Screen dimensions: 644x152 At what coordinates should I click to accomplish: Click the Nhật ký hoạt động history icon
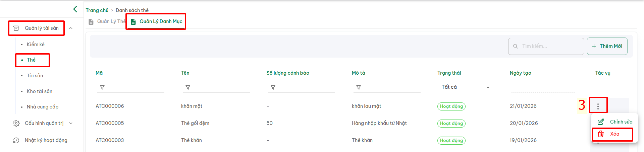tap(16, 140)
